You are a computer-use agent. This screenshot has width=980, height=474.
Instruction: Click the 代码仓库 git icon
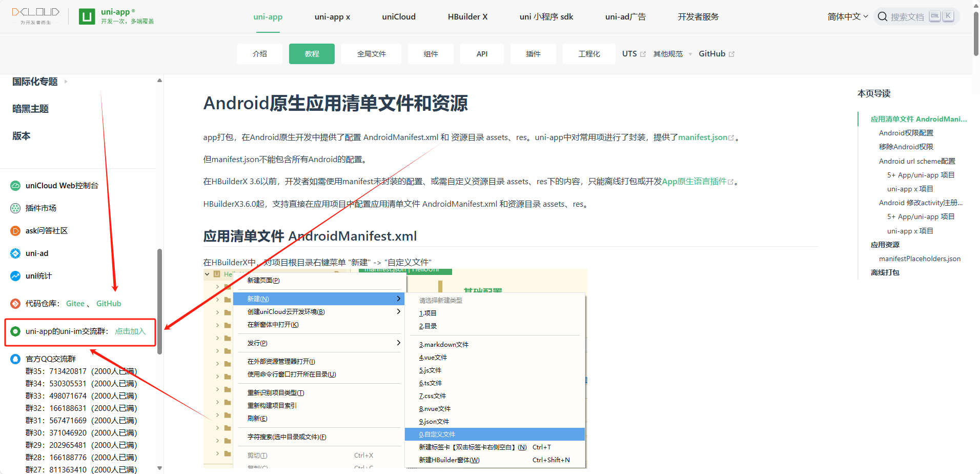(15, 304)
